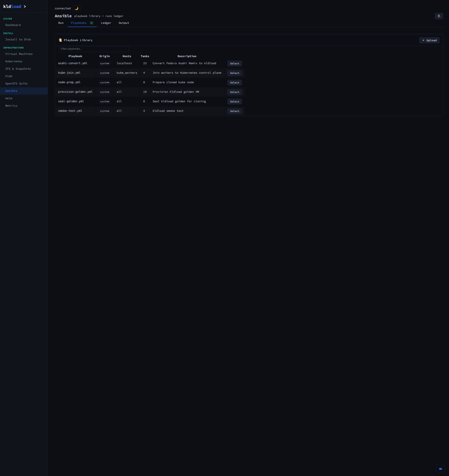
Task: Click the Origin column header
Action: pos(105,56)
